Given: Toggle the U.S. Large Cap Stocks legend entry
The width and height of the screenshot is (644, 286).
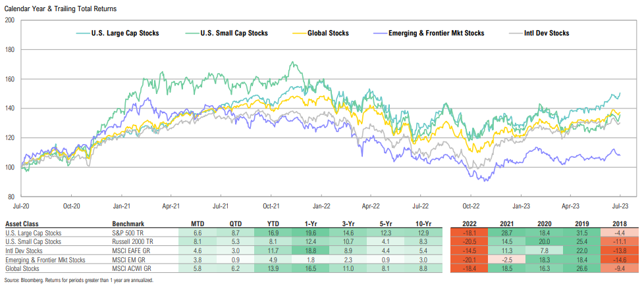Looking at the screenshot, I should [x=125, y=33].
